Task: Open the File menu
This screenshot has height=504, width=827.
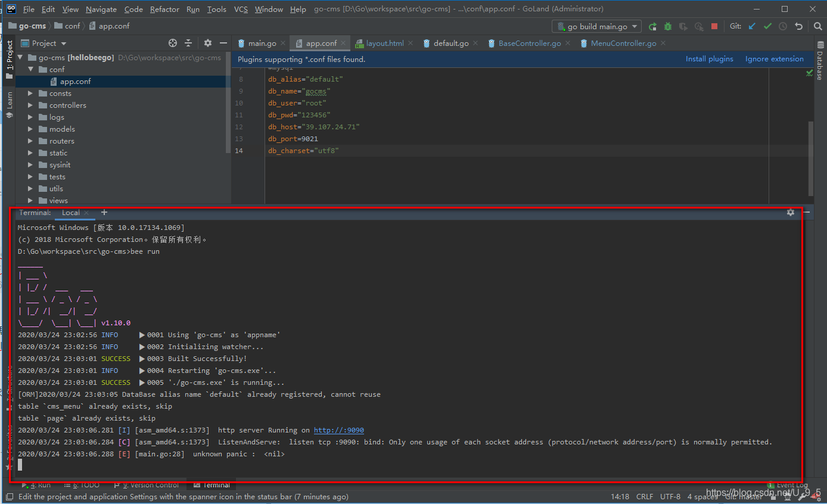Action: click(29, 9)
